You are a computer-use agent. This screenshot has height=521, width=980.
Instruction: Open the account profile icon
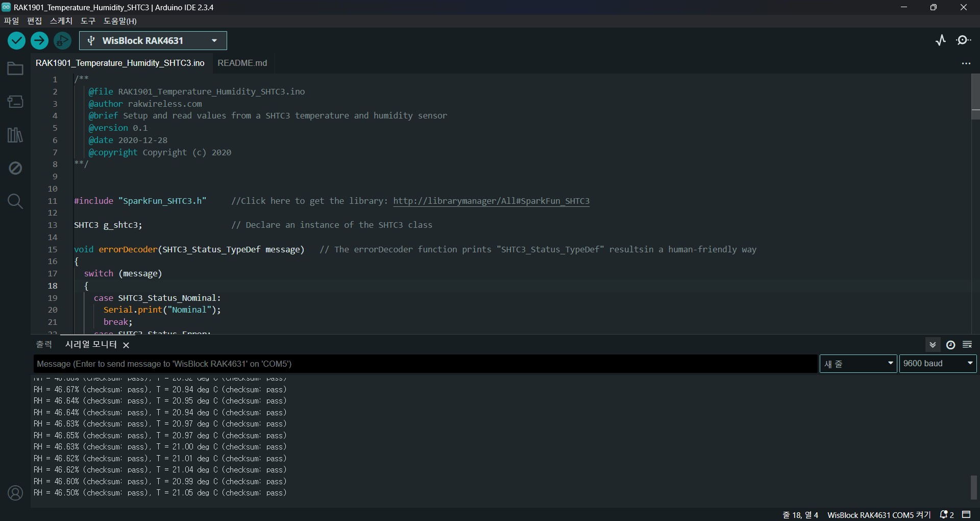tap(15, 493)
